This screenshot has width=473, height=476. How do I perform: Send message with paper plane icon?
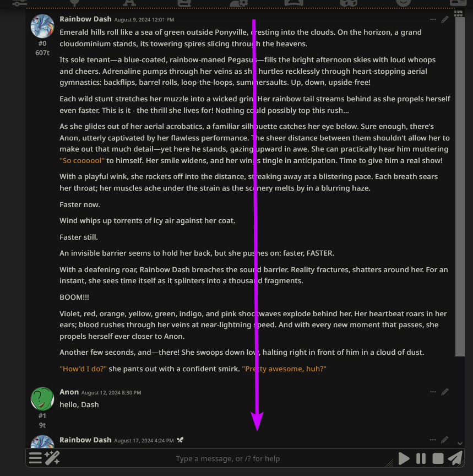pyautogui.click(x=455, y=458)
